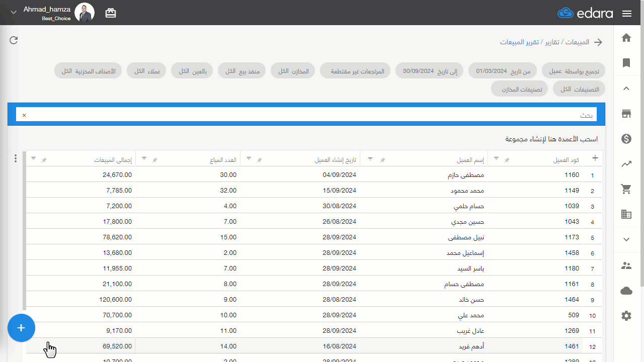Screen dimensions: 644x362
Task: Collapse the sidebar section with the up chevron
Action: tap(626, 88)
